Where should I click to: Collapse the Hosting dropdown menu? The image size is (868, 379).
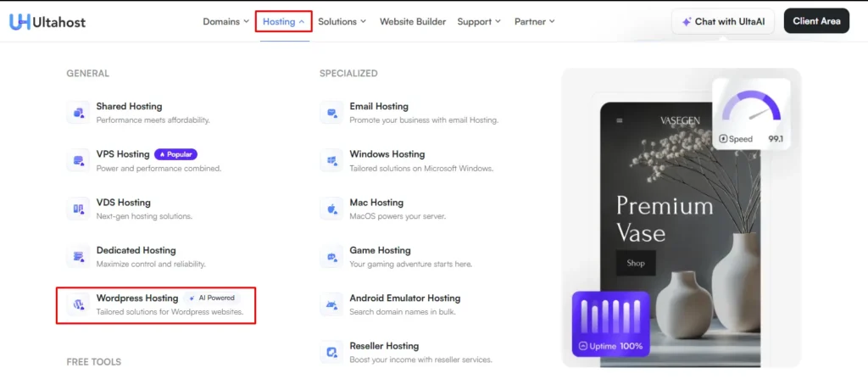(283, 21)
